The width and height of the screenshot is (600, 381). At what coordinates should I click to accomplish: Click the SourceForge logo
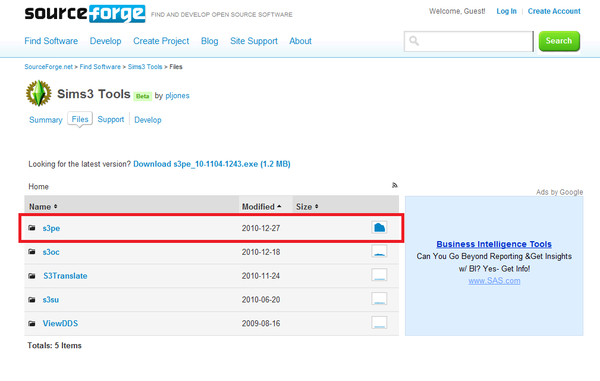click(x=85, y=14)
